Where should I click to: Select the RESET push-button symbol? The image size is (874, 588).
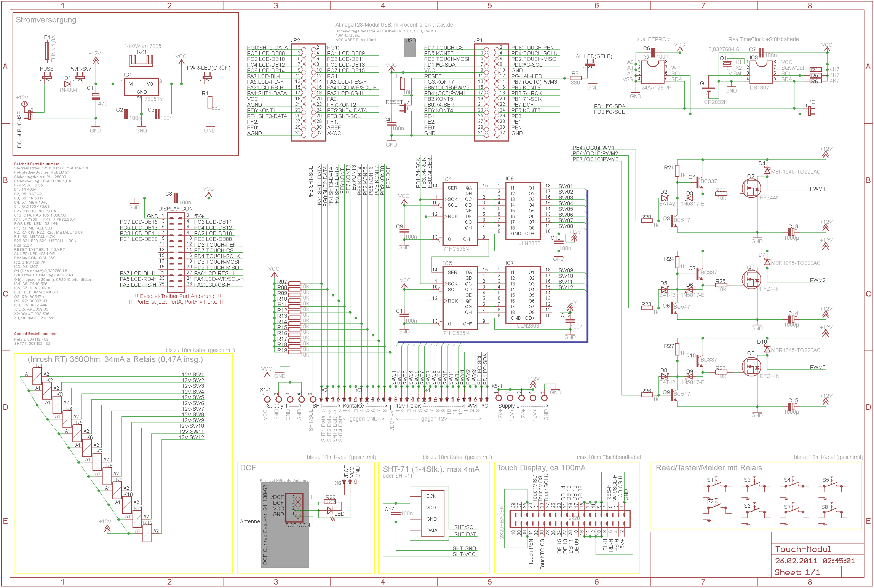(x=404, y=108)
